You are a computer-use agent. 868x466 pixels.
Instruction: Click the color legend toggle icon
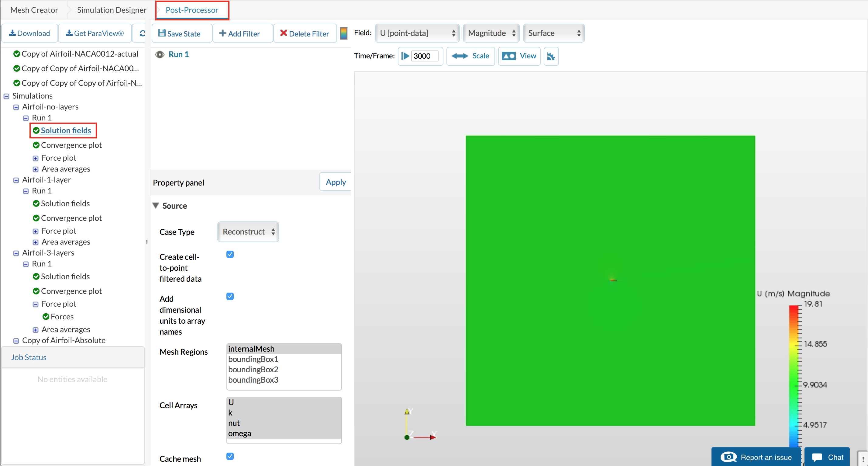(x=343, y=33)
